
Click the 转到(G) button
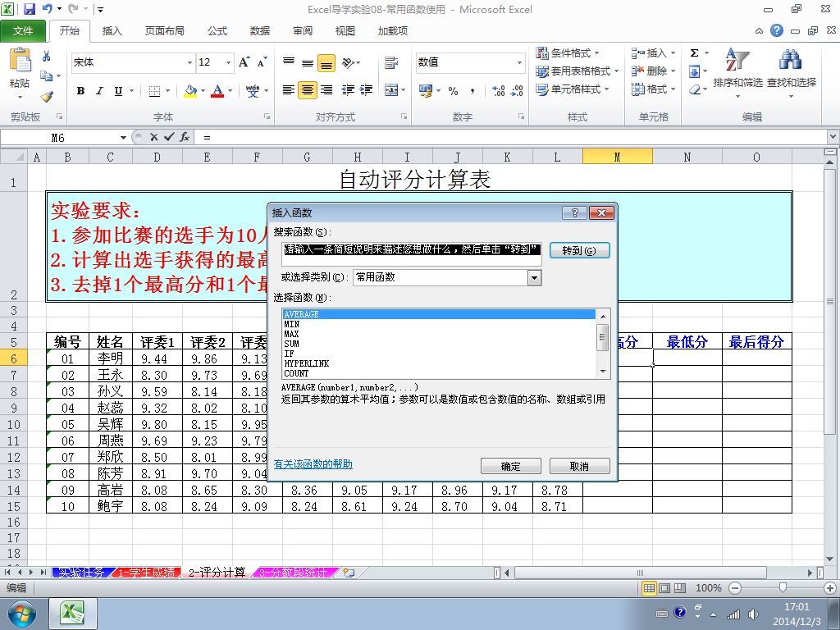click(x=580, y=250)
